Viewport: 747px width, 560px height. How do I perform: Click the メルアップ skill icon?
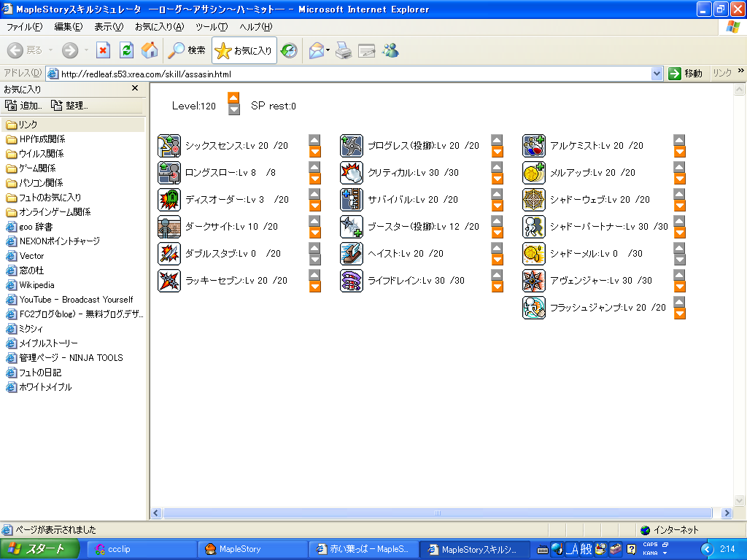[534, 173]
